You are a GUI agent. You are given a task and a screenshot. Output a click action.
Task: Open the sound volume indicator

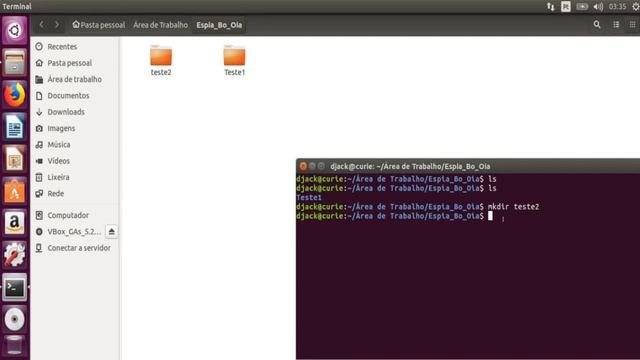pyautogui.click(x=598, y=7)
